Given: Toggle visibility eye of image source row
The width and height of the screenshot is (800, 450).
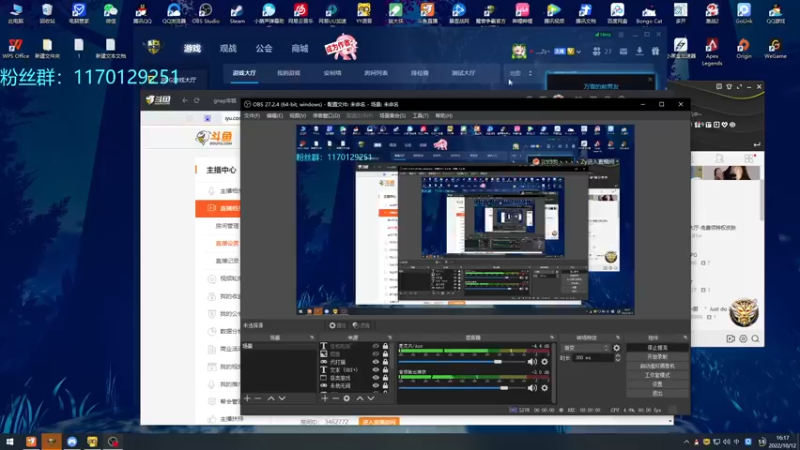Looking at the screenshot, I should [376, 354].
